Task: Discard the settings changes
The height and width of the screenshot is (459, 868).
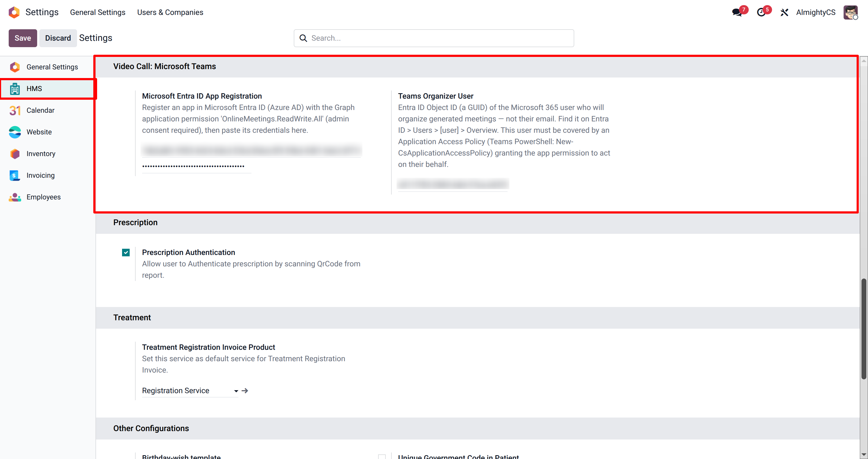Action: pos(58,38)
